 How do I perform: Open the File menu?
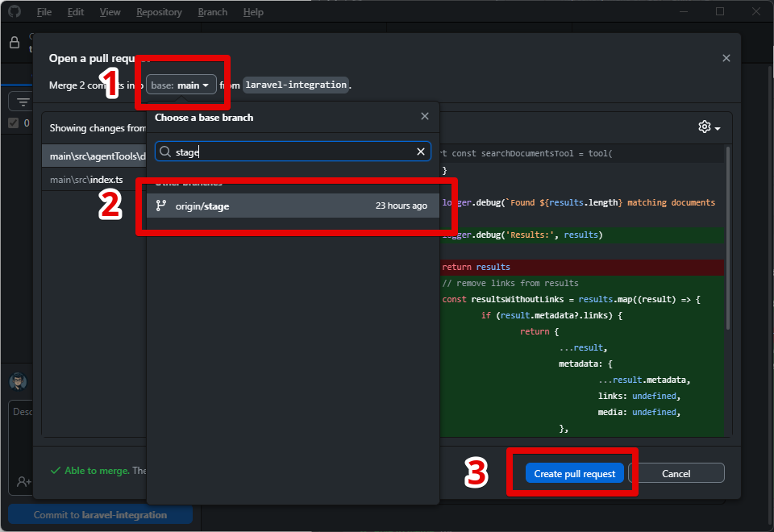(x=44, y=11)
